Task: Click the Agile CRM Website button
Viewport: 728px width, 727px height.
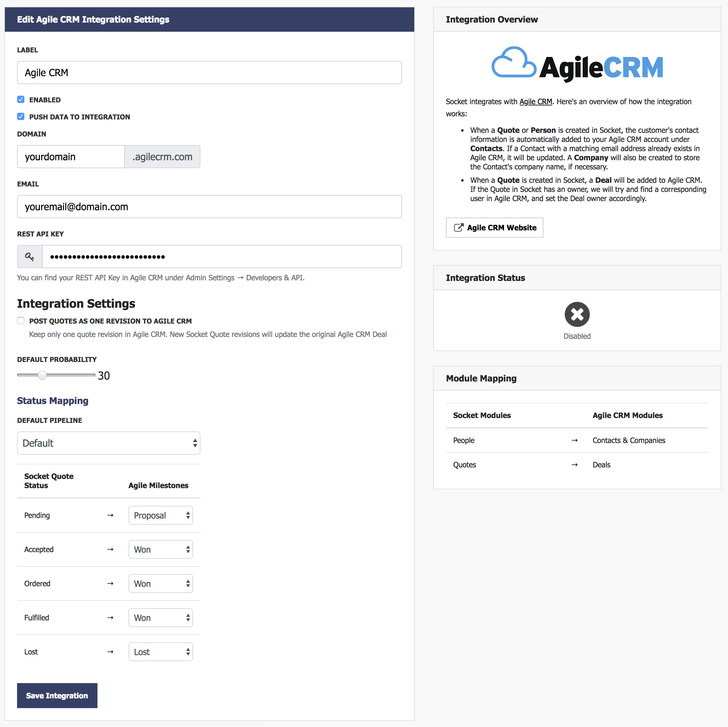Action: click(494, 228)
